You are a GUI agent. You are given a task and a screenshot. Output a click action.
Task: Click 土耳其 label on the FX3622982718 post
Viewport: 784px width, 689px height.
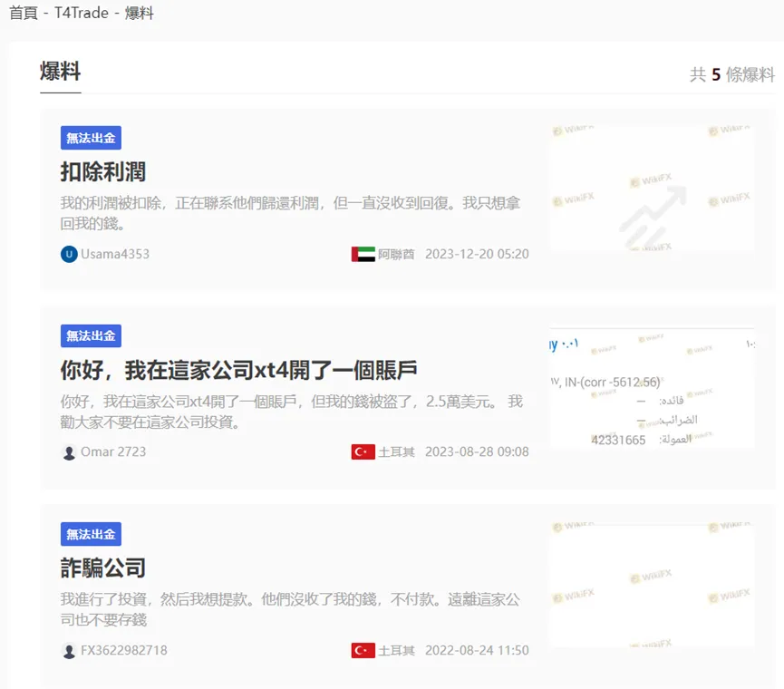click(x=396, y=651)
